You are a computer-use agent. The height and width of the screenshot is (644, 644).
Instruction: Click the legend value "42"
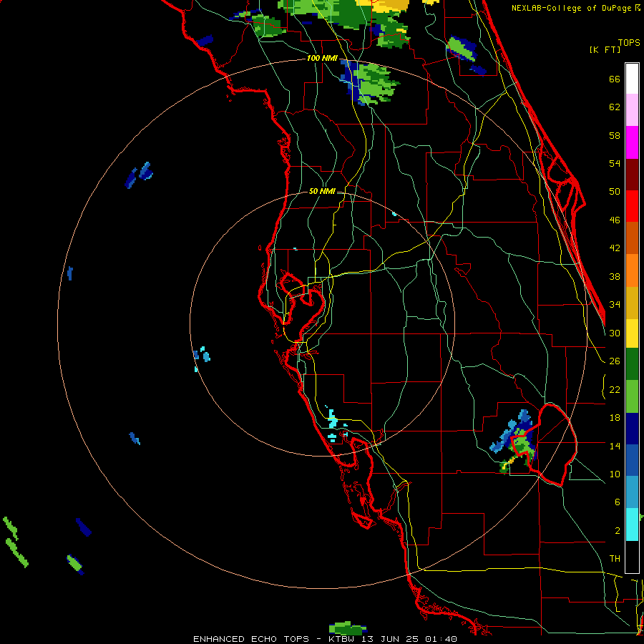pos(615,248)
